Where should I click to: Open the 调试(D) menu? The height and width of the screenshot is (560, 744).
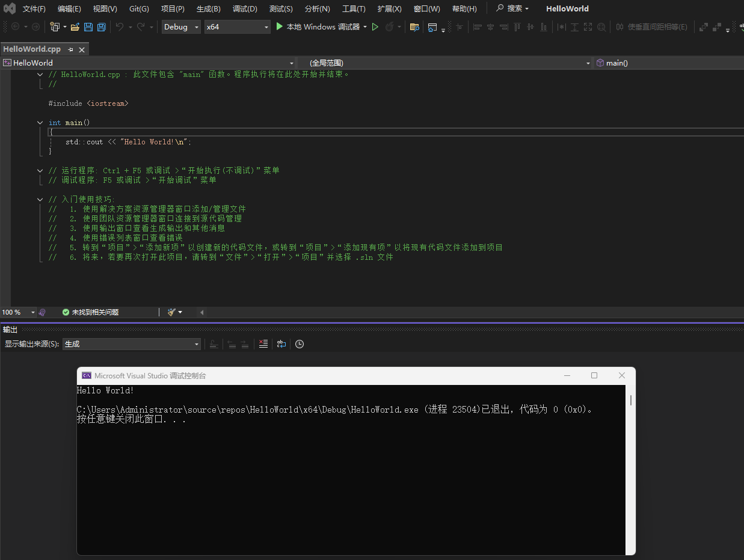pyautogui.click(x=245, y=9)
